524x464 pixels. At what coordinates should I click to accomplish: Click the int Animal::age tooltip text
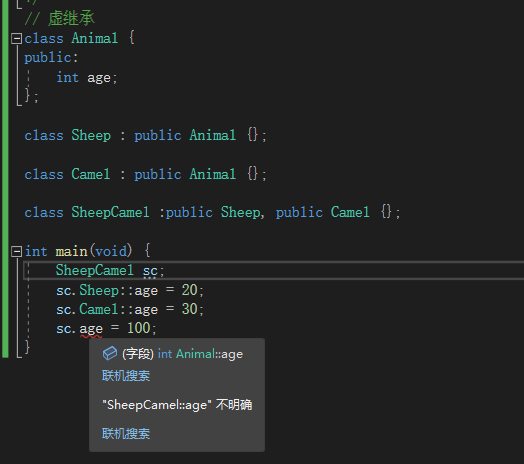click(200, 354)
